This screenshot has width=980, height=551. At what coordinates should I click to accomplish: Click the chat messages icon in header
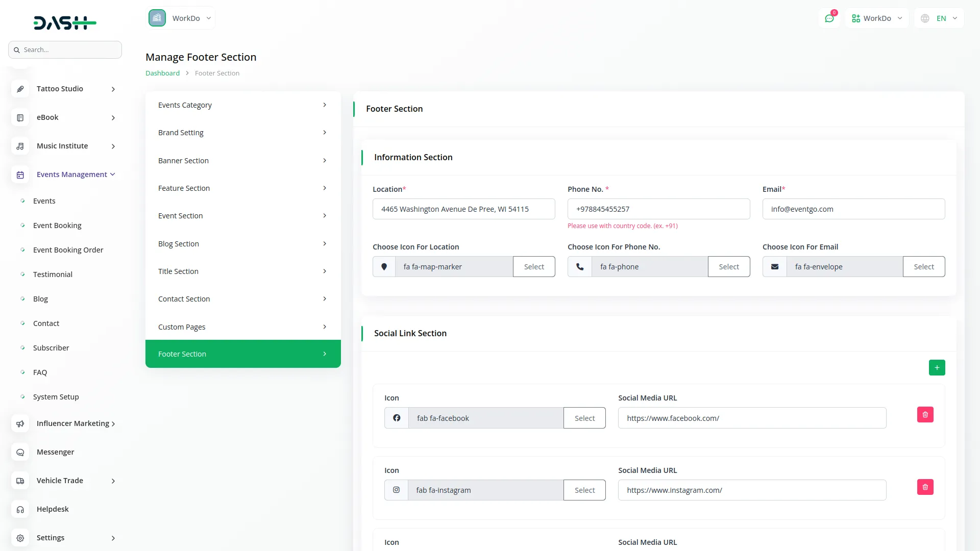[829, 18]
